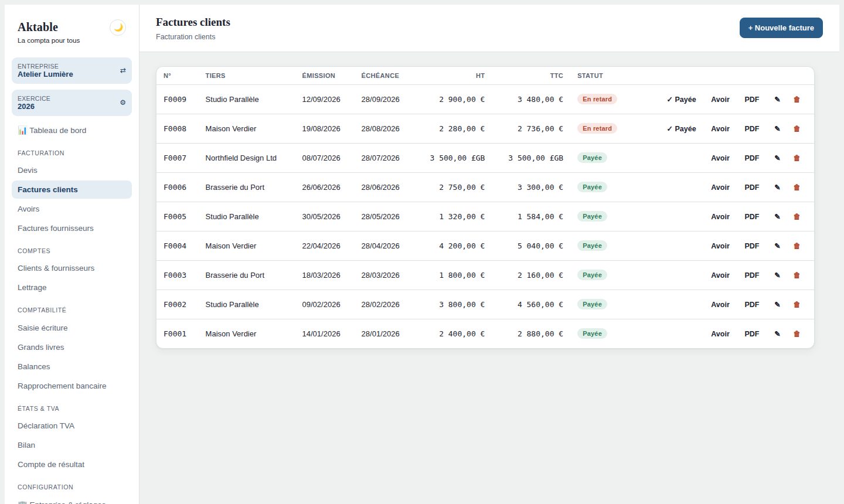Download PDF of invoice F0009
The width and height of the screenshot is (844, 504).
coord(752,100)
